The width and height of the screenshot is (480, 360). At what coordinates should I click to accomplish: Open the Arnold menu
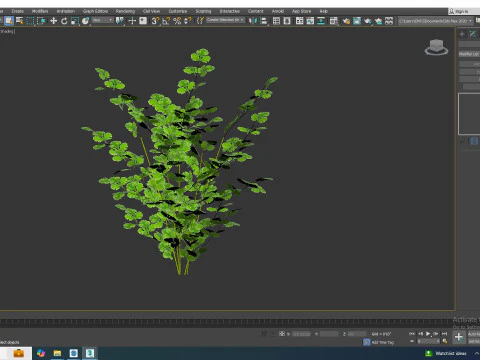point(278,11)
